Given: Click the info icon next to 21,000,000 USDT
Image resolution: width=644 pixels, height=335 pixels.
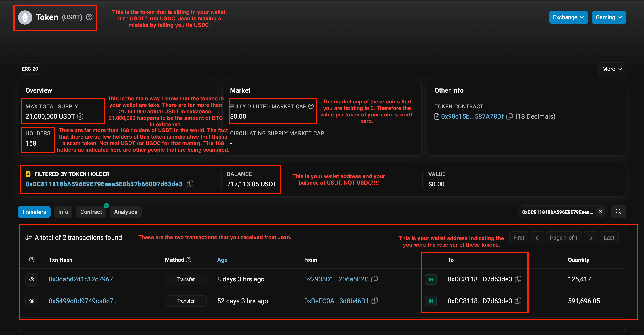Looking at the screenshot, I should click(80, 116).
